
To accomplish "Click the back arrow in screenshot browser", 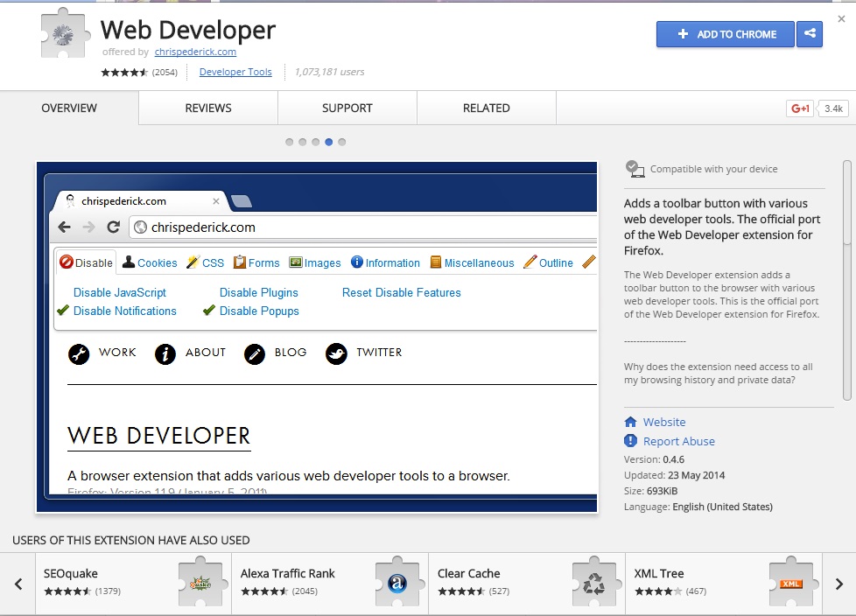I will coord(65,227).
